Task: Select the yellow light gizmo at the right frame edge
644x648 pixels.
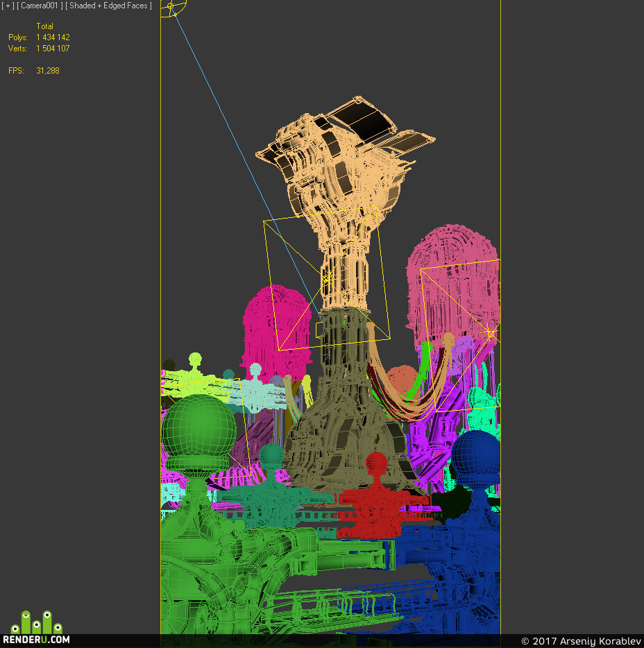Action: pos(491,333)
